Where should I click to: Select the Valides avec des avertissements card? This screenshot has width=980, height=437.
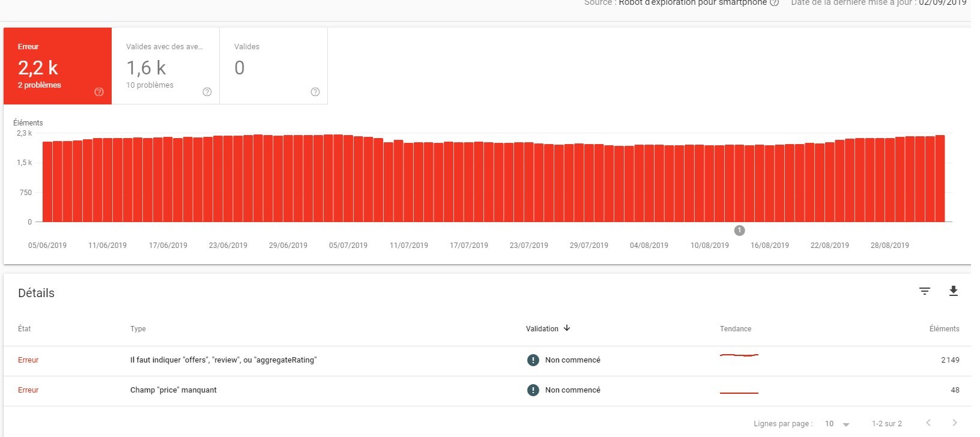[x=166, y=66]
